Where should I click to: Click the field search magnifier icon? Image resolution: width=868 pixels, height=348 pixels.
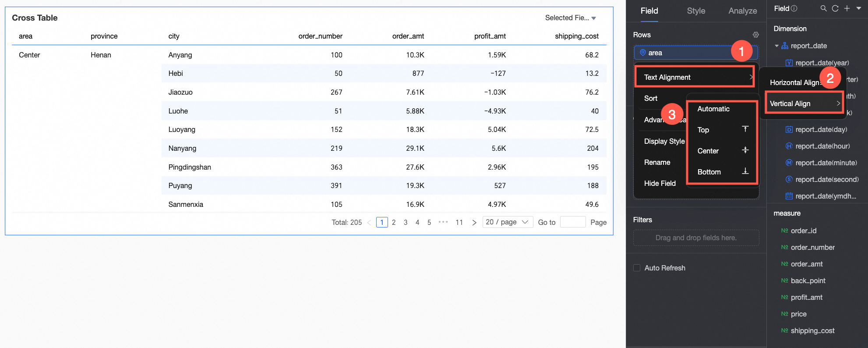pos(823,8)
